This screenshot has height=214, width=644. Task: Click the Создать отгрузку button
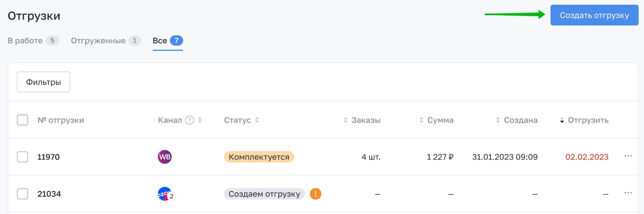594,15
